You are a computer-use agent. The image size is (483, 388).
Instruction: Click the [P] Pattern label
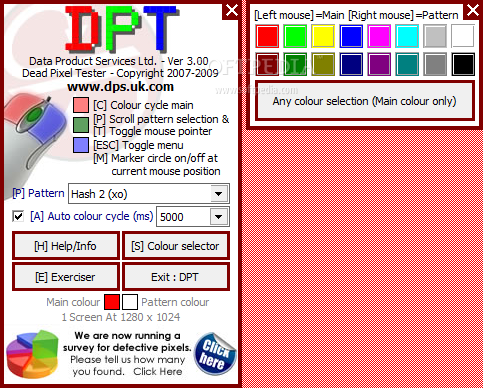tap(38, 193)
